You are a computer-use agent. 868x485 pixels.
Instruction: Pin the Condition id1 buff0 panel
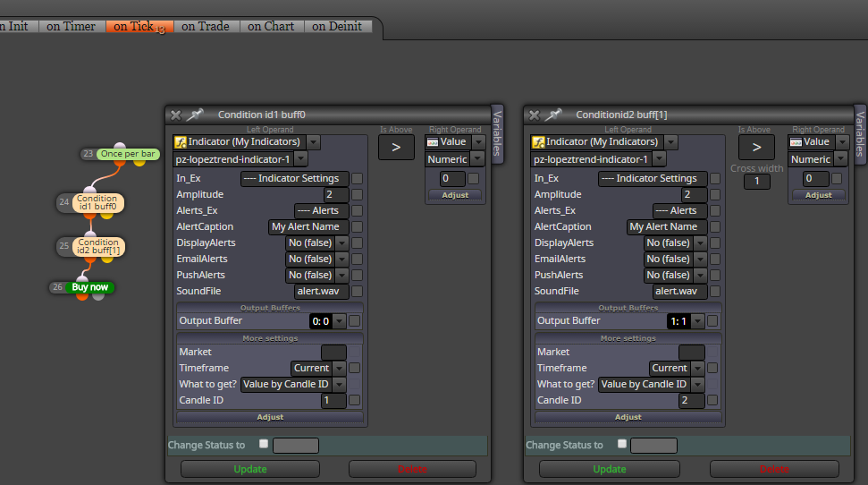pos(195,115)
